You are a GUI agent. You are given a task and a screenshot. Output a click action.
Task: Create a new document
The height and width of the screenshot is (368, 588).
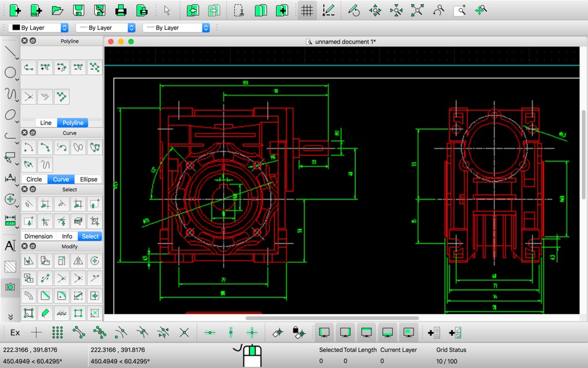(x=15, y=10)
